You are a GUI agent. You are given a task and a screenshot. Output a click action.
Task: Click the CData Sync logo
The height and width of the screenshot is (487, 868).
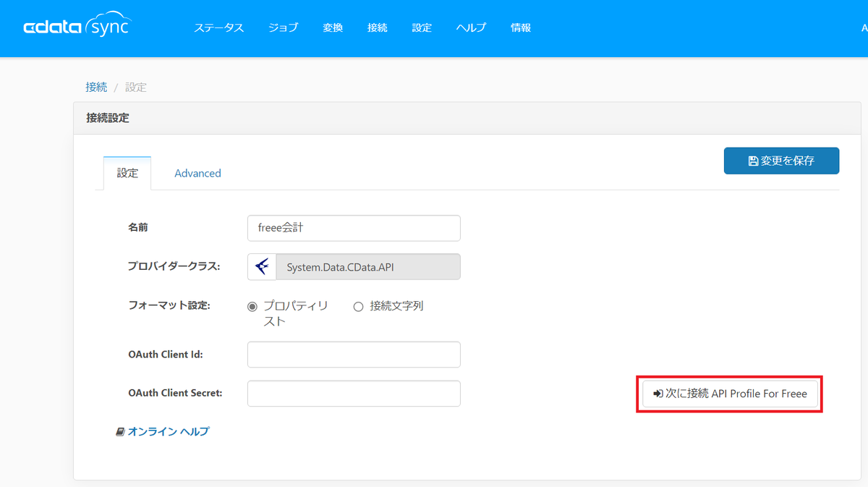click(x=78, y=27)
